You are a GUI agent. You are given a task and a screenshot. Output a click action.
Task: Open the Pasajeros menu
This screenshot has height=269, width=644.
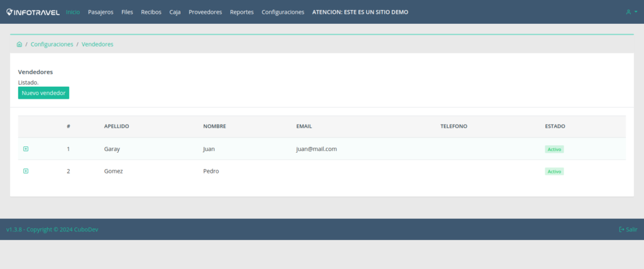point(101,13)
